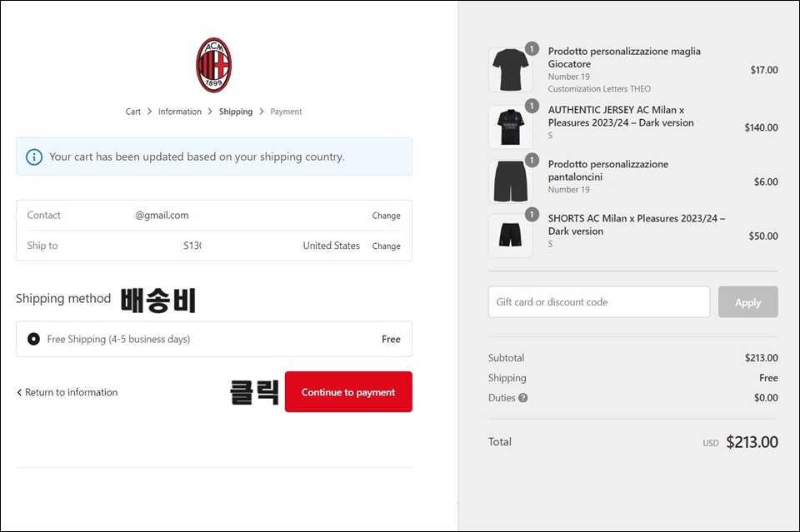This screenshot has height=532, width=800.
Task: Click back chevron beside Return to information
Action: [19, 392]
